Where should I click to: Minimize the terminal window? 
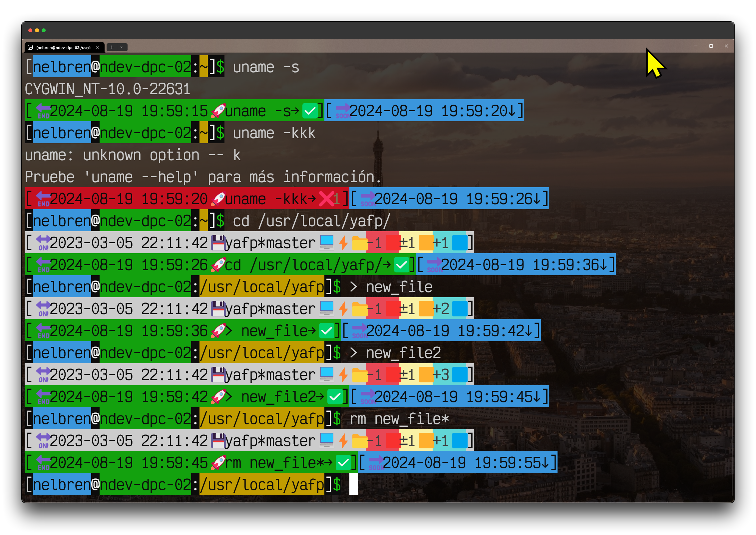click(x=696, y=46)
